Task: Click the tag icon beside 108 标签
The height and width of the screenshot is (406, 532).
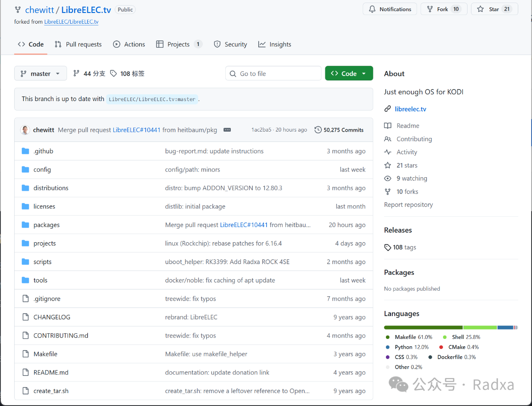Action: (113, 74)
